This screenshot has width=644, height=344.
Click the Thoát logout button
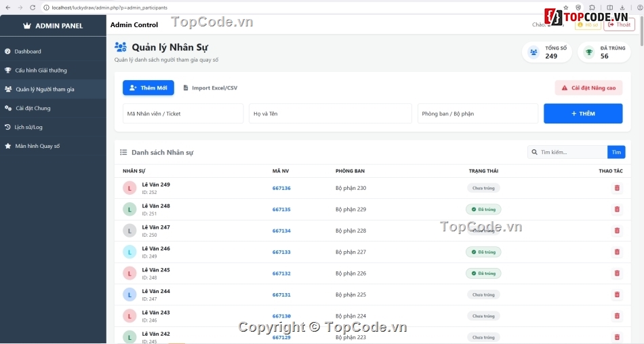(x=620, y=25)
